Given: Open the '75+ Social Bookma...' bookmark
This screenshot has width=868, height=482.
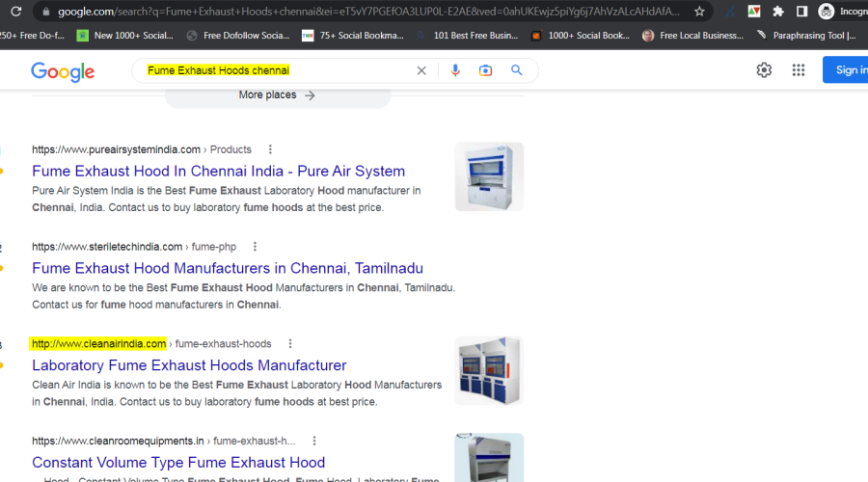Looking at the screenshot, I should (352, 36).
